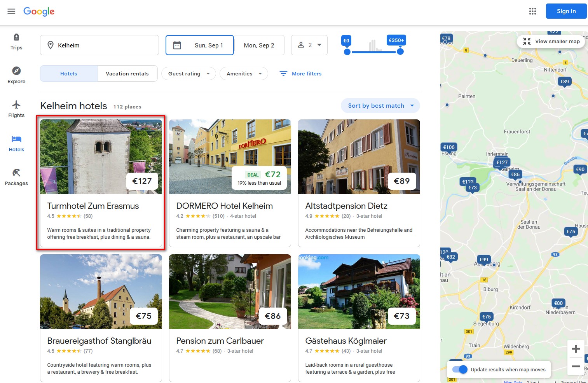588x383 pixels.
Task: Open the Google apps grid
Action: click(x=532, y=11)
